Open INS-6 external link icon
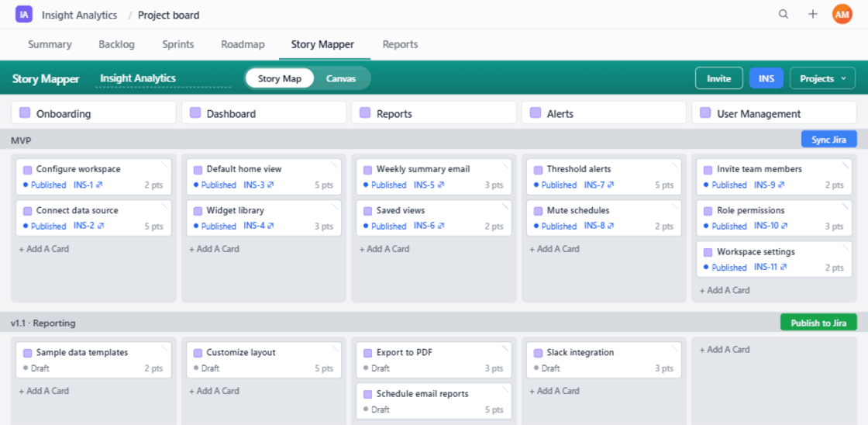The image size is (868, 425). pos(441,226)
